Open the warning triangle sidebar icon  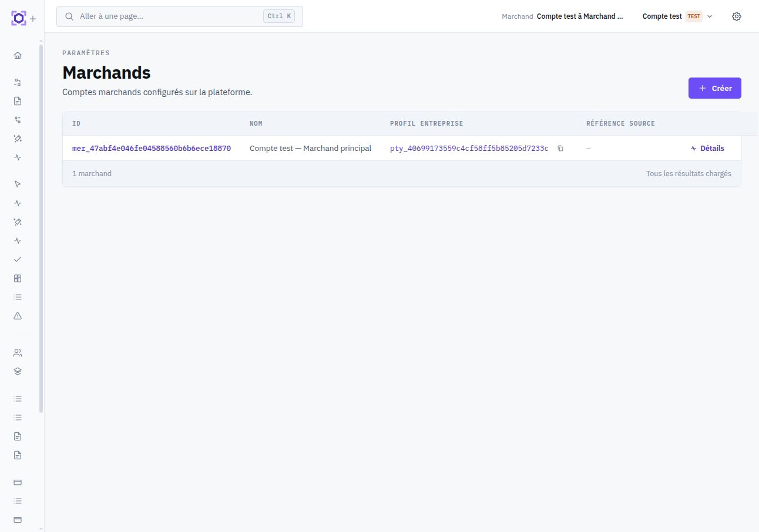pyautogui.click(x=18, y=315)
